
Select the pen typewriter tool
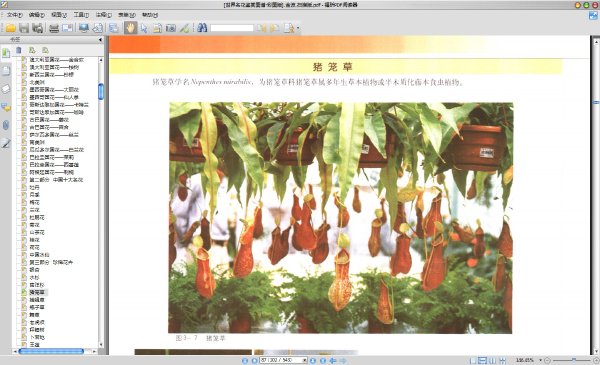click(184, 28)
